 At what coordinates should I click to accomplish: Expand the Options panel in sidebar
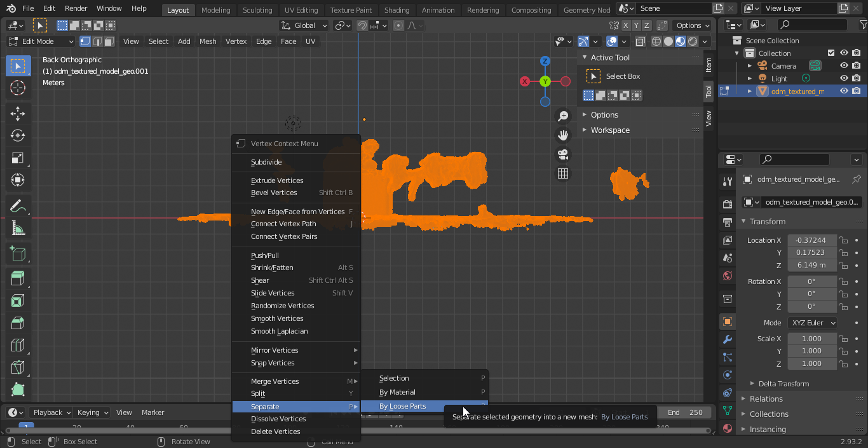(604, 115)
